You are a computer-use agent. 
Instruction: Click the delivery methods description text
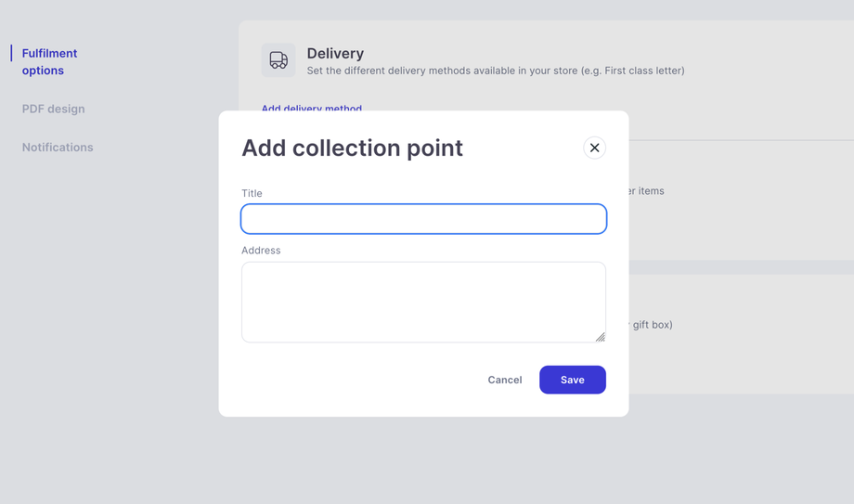496,71
